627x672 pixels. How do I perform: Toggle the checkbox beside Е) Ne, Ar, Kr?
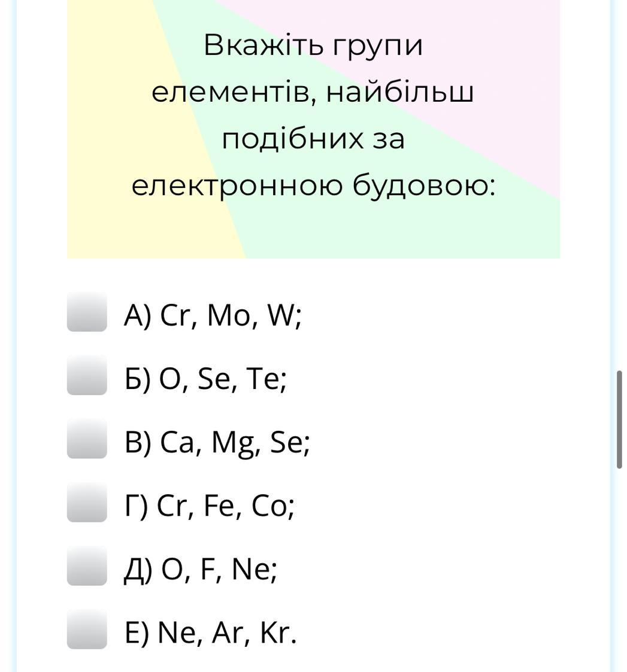pos(87,629)
